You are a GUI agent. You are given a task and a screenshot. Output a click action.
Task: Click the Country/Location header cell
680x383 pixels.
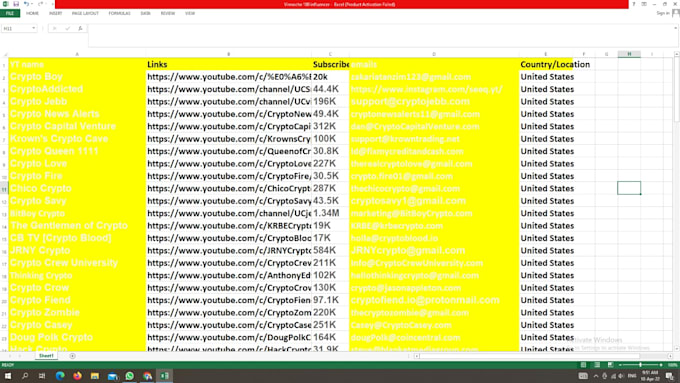point(546,64)
